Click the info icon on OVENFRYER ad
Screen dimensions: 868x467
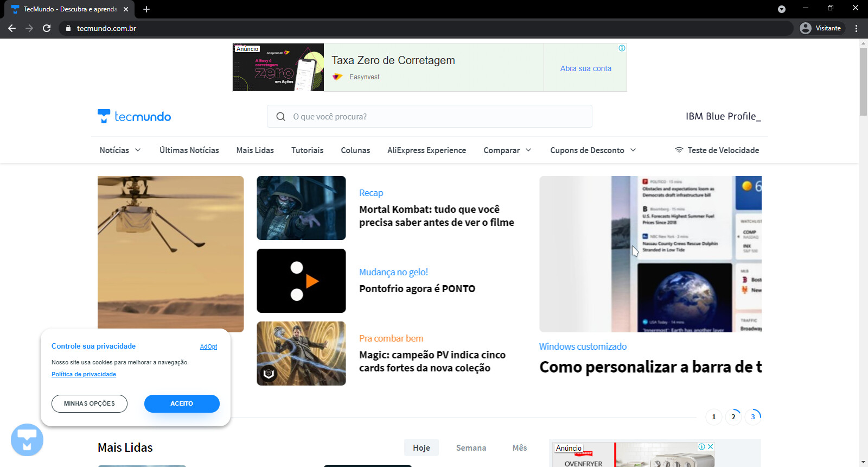click(701, 446)
